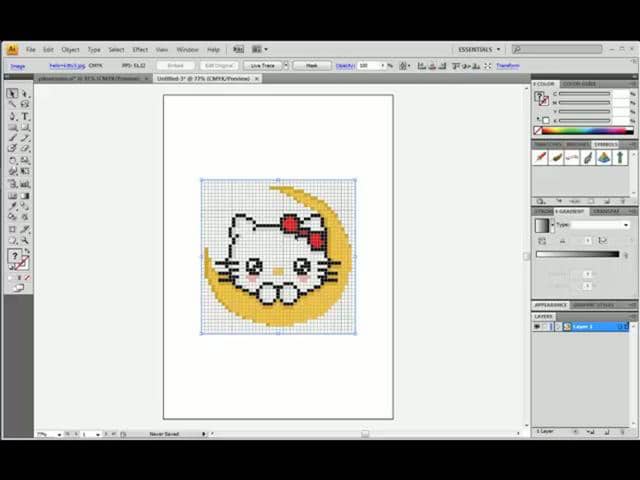Image resolution: width=640 pixels, height=480 pixels.
Task: Expand the Layer 1 disclosure triangle
Action: pos(558,327)
